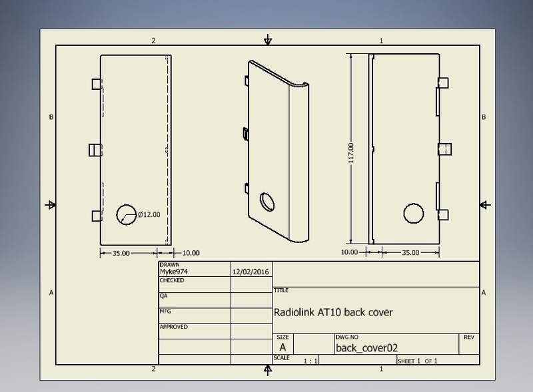Click the title text Radiolink AT10 back cover
The width and height of the screenshot is (533, 392).
[334, 312]
